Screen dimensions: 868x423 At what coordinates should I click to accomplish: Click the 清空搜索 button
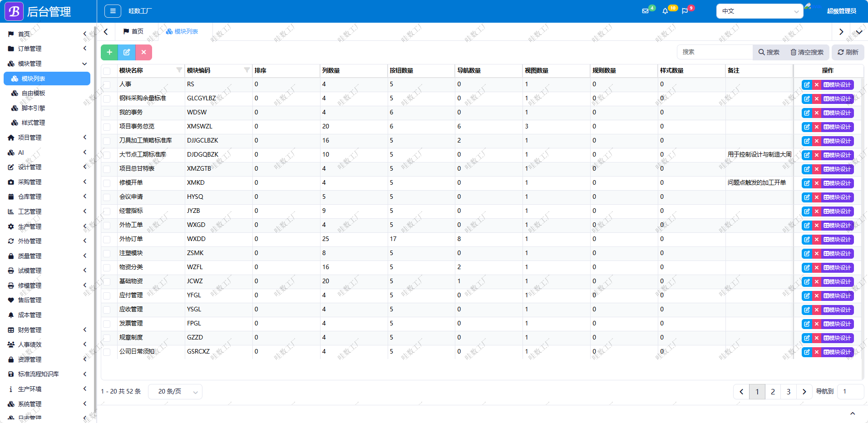807,52
